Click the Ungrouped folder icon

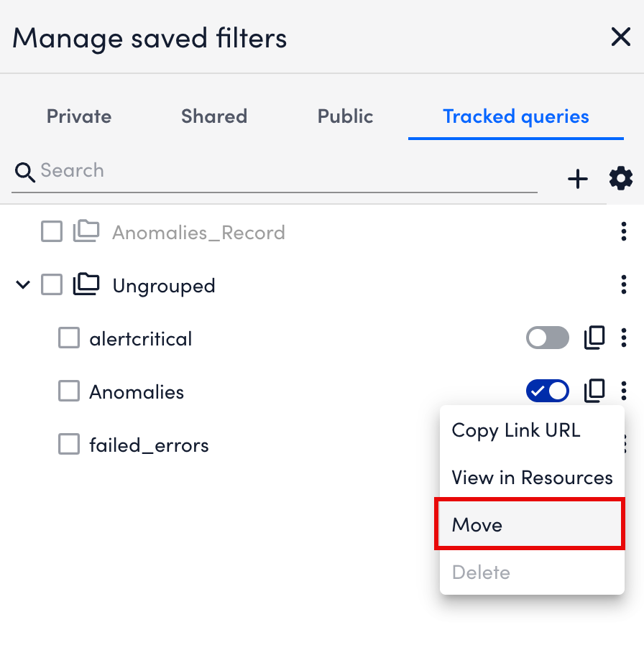point(86,284)
